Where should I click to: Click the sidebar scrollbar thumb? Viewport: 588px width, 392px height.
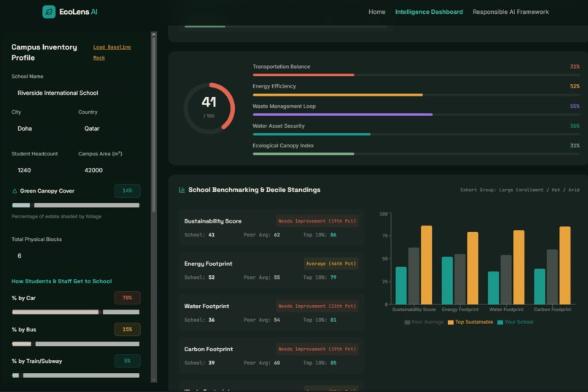pyautogui.click(x=154, y=124)
